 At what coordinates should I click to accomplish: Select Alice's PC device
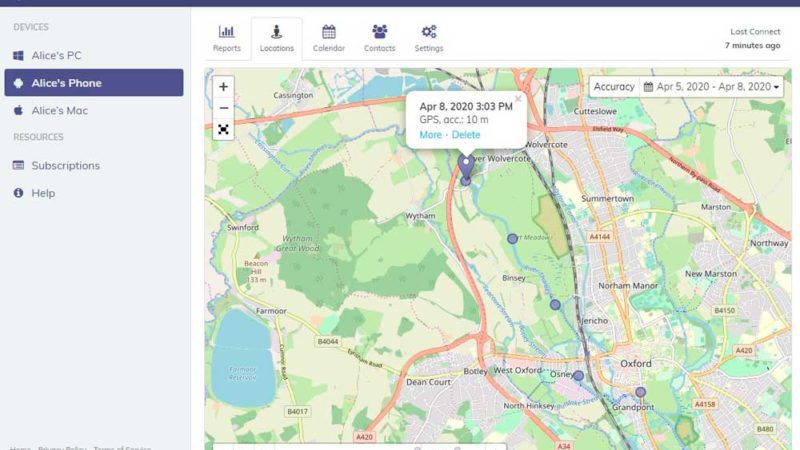click(94, 55)
